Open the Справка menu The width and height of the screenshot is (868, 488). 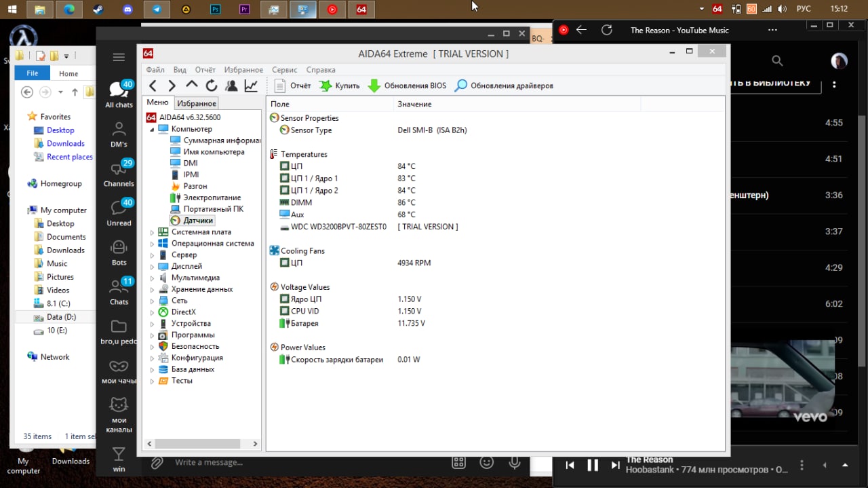pyautogui.click(x=321, y=70)
